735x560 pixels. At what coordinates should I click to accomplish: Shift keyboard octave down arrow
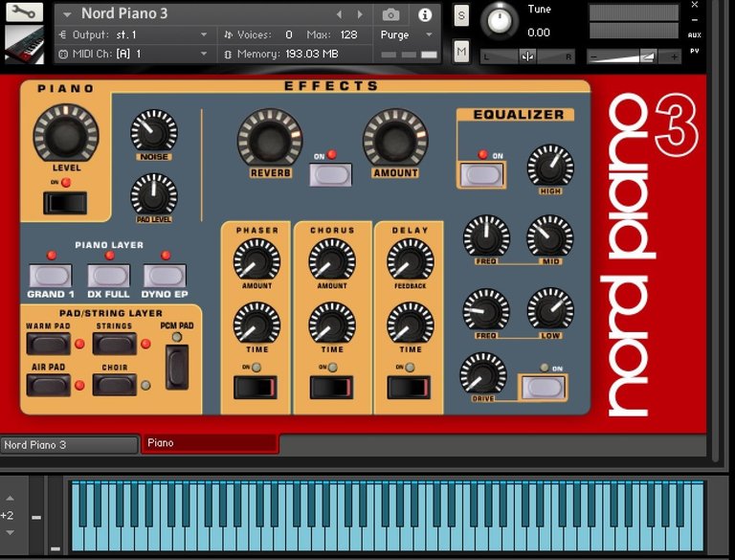click(10, 533)
